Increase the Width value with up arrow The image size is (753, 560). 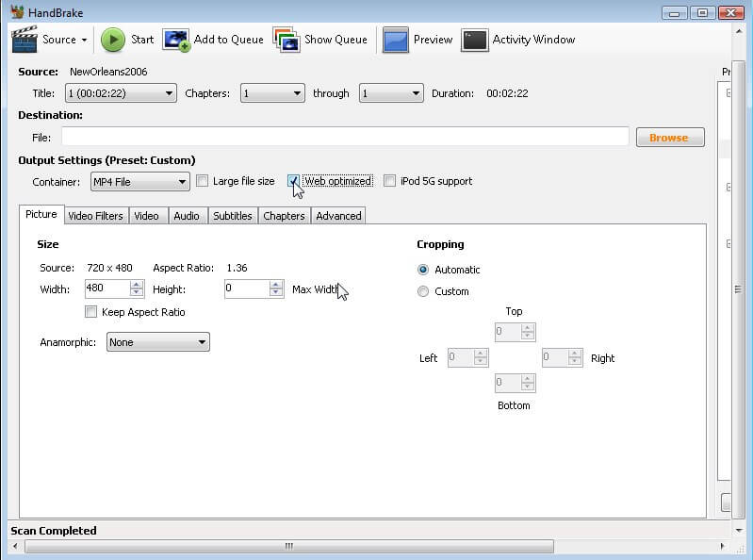click(137, 285)
